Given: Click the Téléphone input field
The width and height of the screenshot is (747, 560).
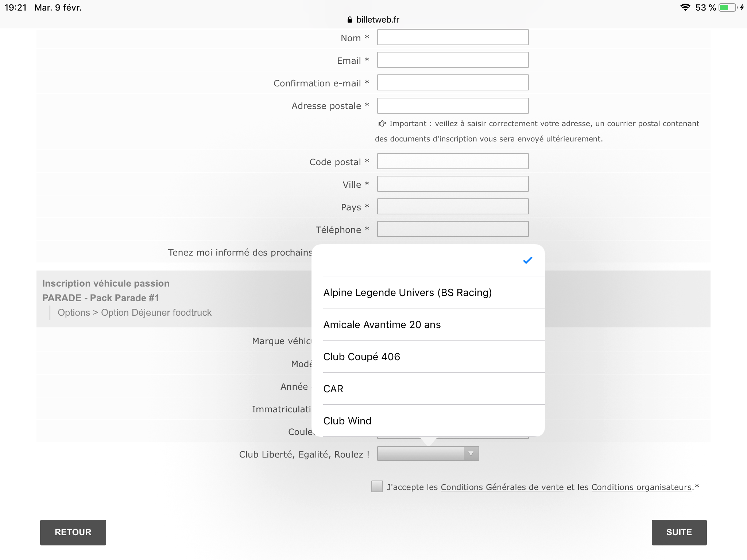Looking at the screenshot, I should click(453, 229).
